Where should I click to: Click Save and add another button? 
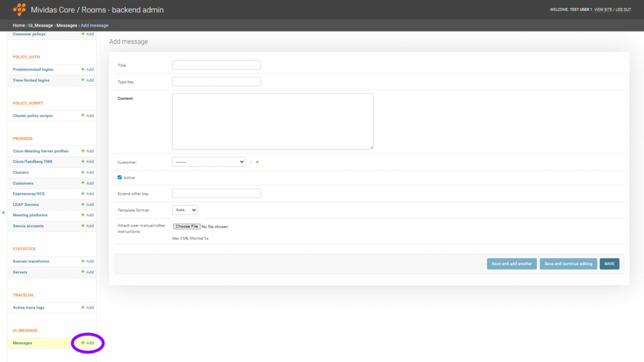[x=511, y=264]
